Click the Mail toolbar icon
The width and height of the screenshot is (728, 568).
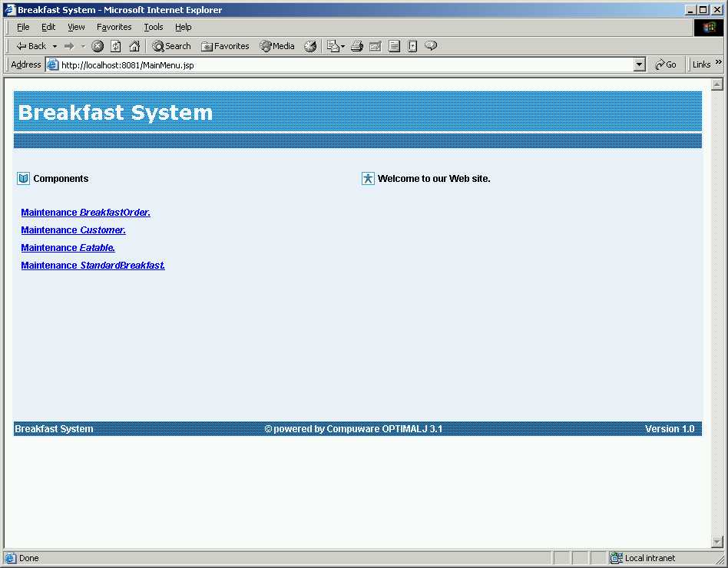click(336, 46)
